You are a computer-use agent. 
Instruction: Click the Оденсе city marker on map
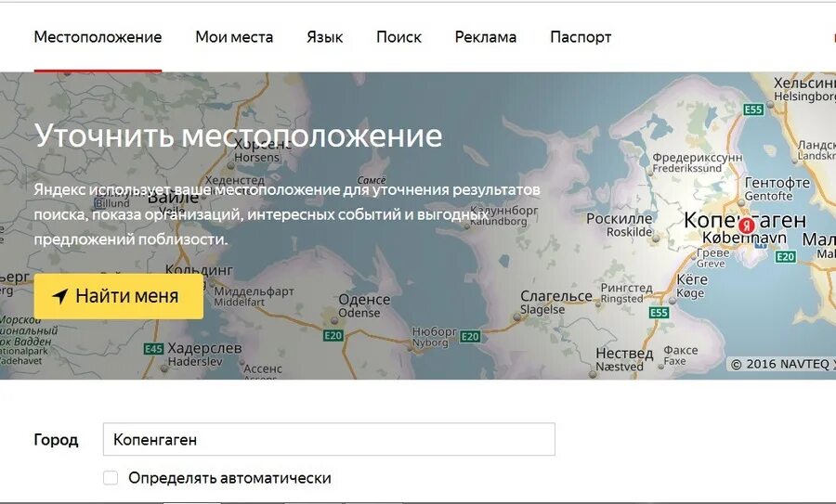[x=334, y=321]
